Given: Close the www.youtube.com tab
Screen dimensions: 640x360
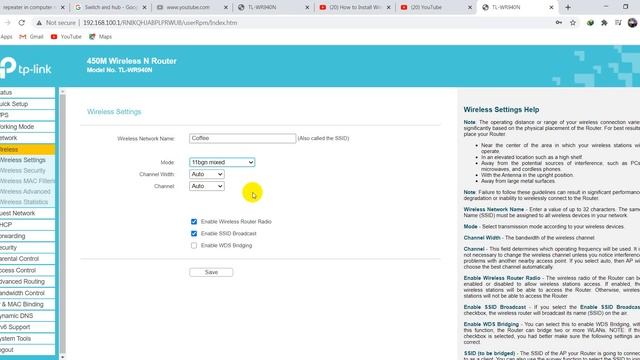Looking at the screenshot, I should (226, 7).
